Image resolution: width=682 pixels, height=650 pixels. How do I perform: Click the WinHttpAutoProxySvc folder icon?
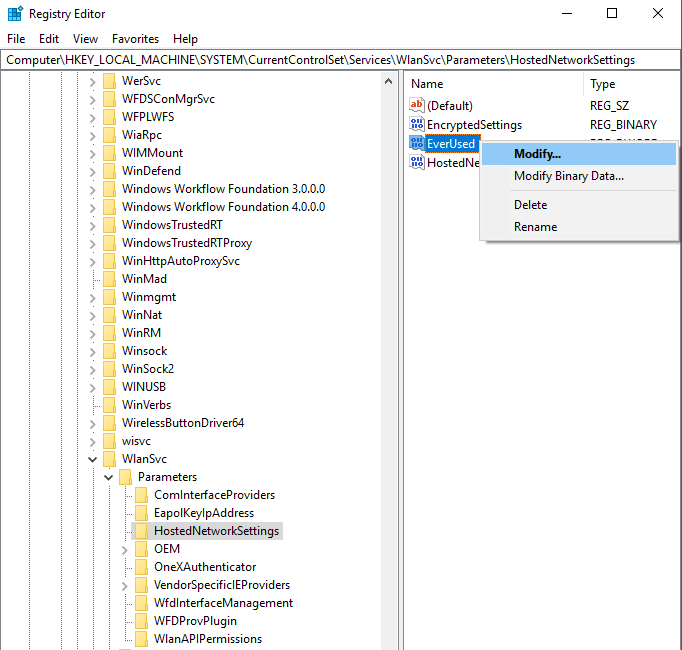(x=110, y=261)
